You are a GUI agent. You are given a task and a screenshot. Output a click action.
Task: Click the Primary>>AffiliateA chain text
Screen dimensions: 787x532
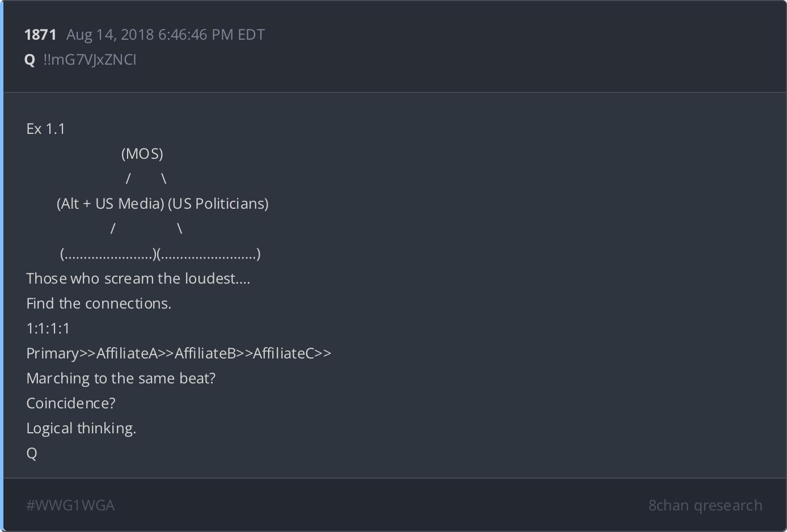click(179, 353)
